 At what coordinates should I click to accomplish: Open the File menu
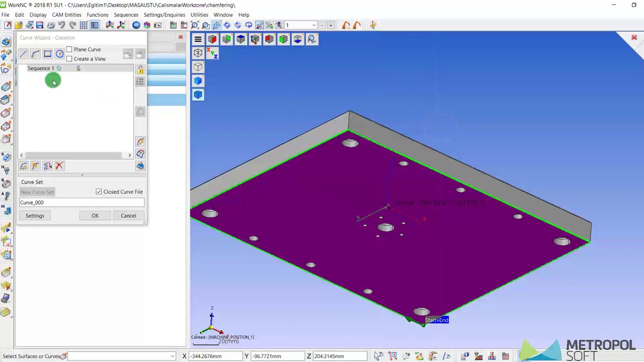(x=5, y=15)
